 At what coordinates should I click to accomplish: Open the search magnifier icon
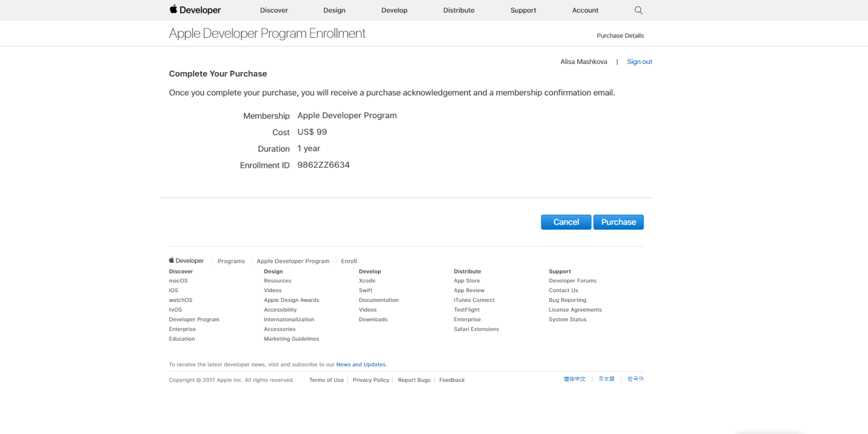(x=638, y=10)
